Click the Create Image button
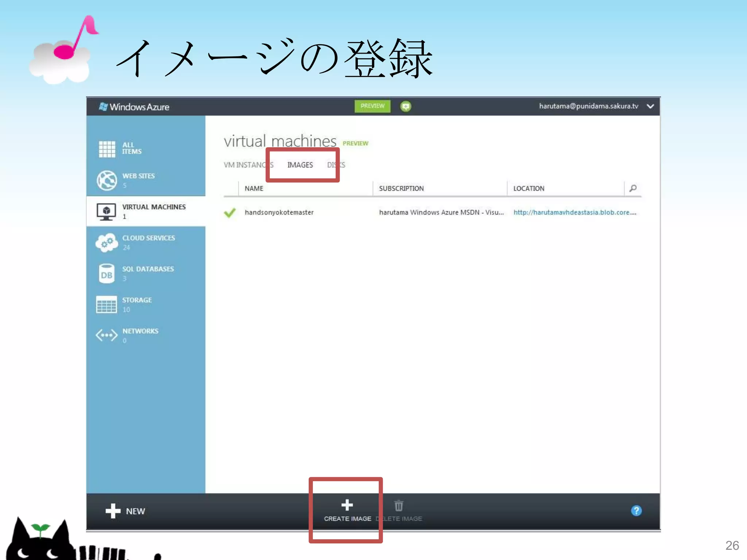Image resolution: width=747 pixels, height=560 pixels. 347,510
